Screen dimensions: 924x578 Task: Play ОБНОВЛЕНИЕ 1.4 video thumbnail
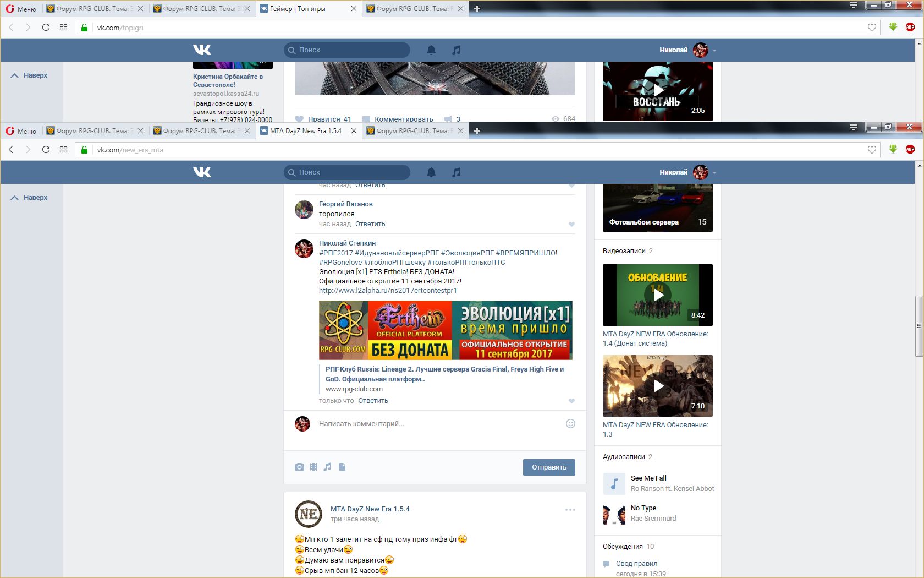[x=658, y=295]
